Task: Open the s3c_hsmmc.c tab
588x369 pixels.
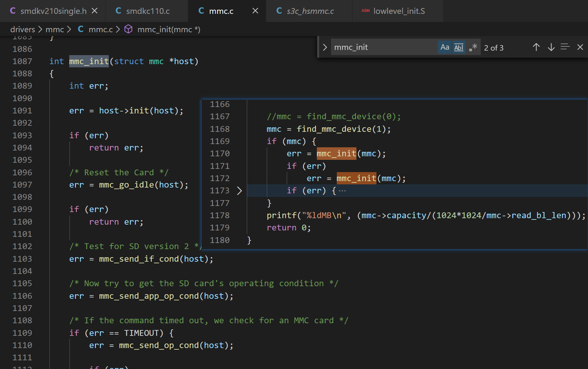Action: (x=310, y=11)
